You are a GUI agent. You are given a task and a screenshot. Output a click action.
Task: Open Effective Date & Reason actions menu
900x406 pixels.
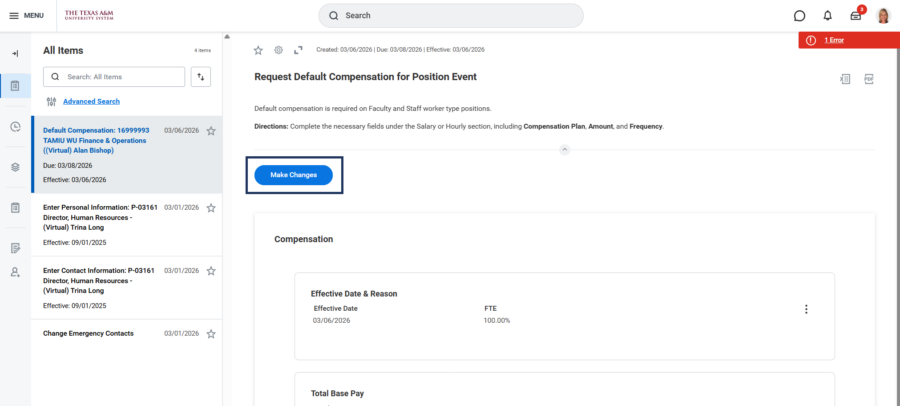pos(806,310)
